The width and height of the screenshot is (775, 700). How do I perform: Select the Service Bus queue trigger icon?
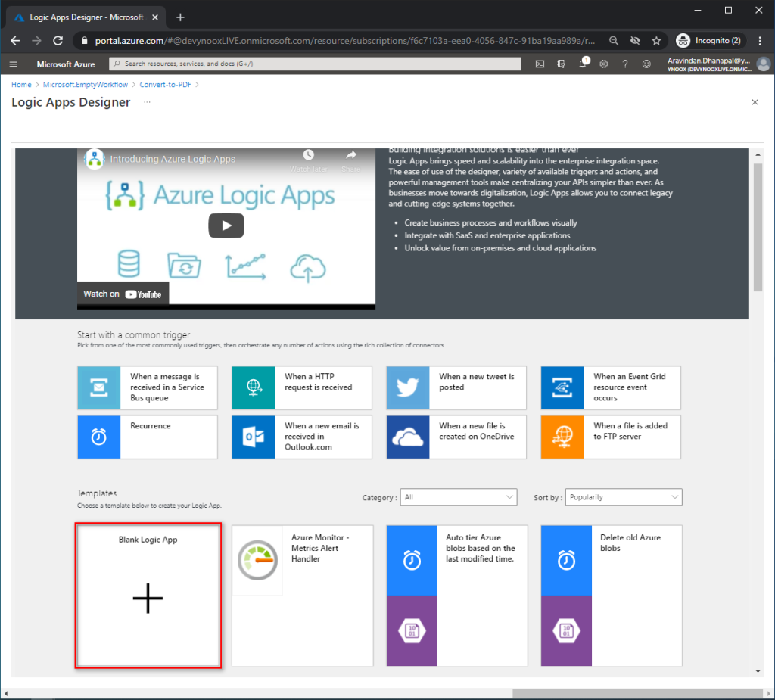98,387
